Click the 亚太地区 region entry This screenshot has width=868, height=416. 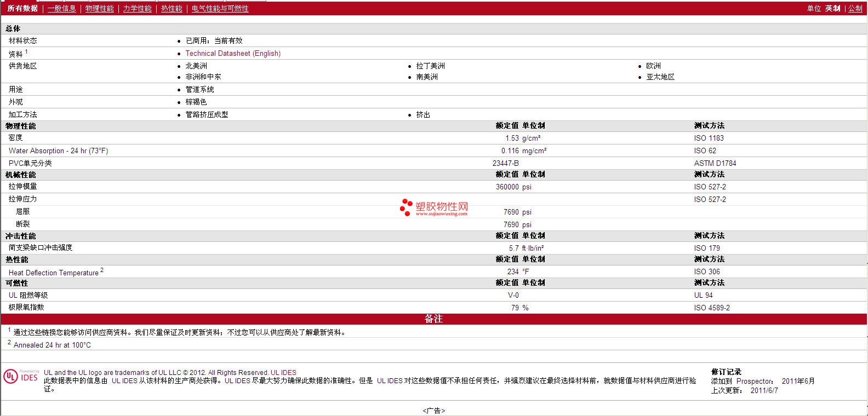(x=660, y=77)
